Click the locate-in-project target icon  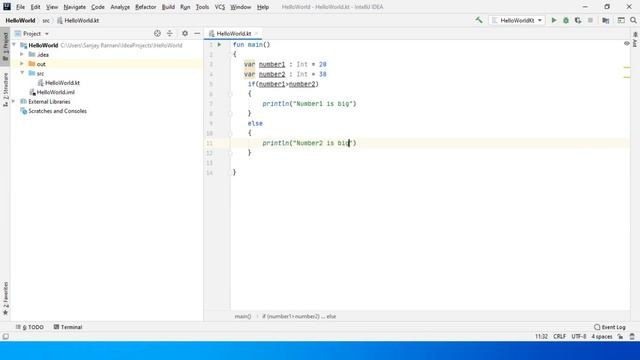tap(157, 33)
